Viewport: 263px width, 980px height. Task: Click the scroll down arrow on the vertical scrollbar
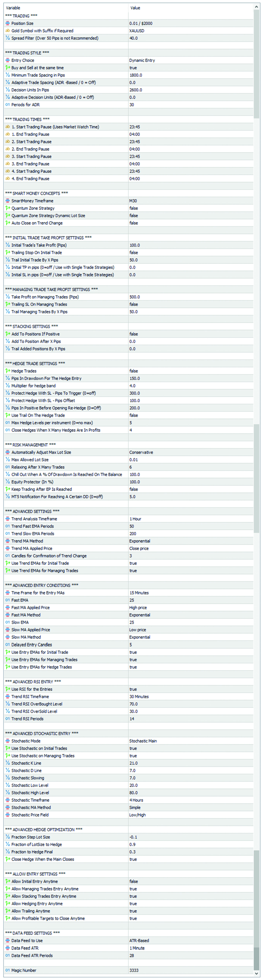257,974
